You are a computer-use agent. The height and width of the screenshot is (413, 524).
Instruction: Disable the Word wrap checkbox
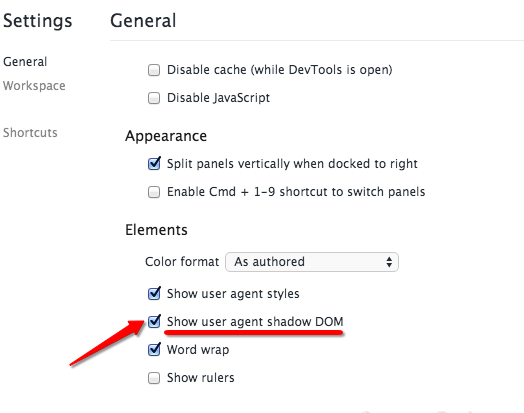[x=154, y=350]
